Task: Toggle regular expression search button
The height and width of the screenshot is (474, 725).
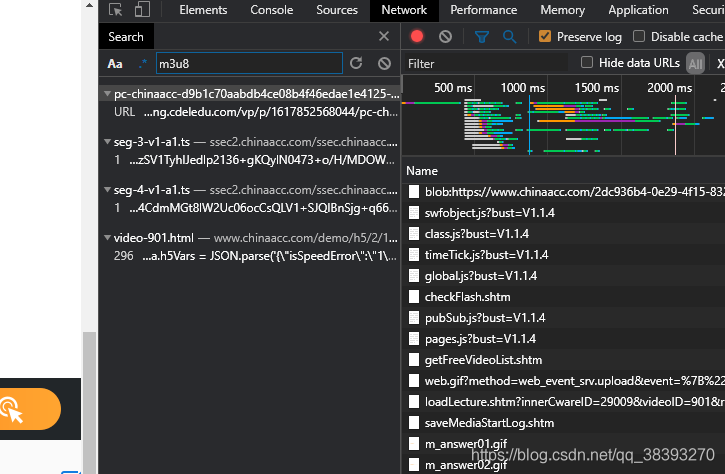Action: coord(142,63)
